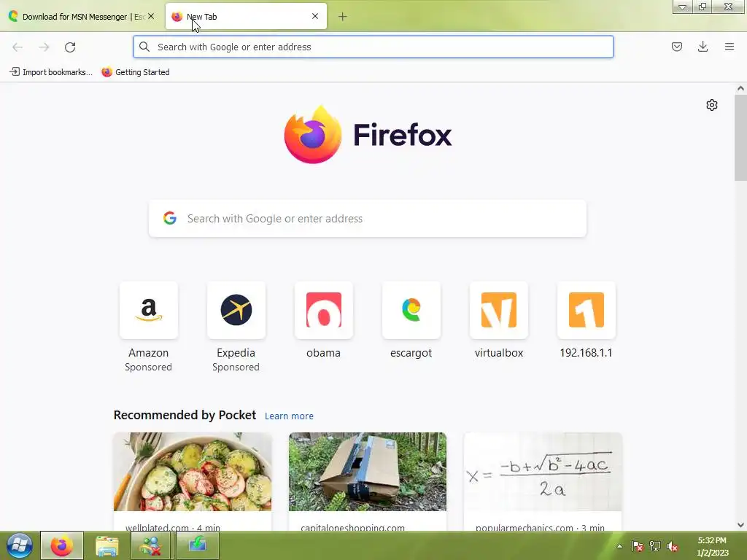Click the Firefox logo on the page
Viewport: 747px width, 560px height.
click(312, 135)
